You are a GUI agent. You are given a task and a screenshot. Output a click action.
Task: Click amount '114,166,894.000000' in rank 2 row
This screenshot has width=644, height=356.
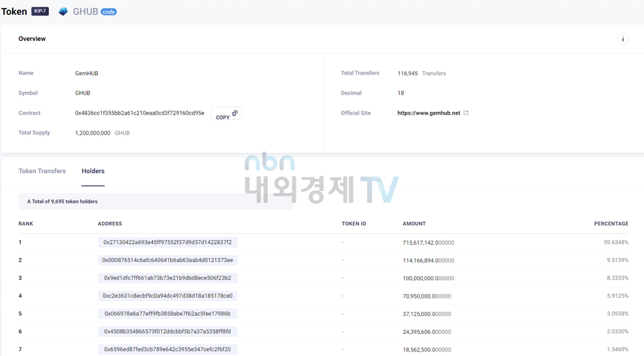429,260
